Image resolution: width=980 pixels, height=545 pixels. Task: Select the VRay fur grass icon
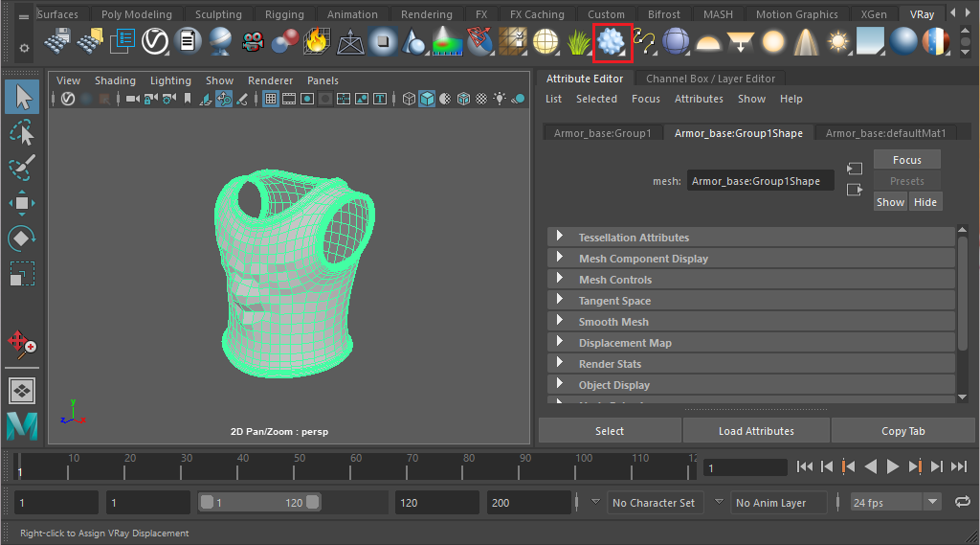pyautogui.click(x=579, y=42)
